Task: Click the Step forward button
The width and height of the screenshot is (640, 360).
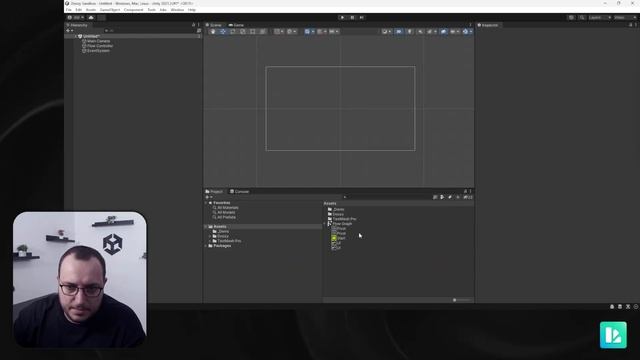Action: pyautogui.click(x=362, y=18)
